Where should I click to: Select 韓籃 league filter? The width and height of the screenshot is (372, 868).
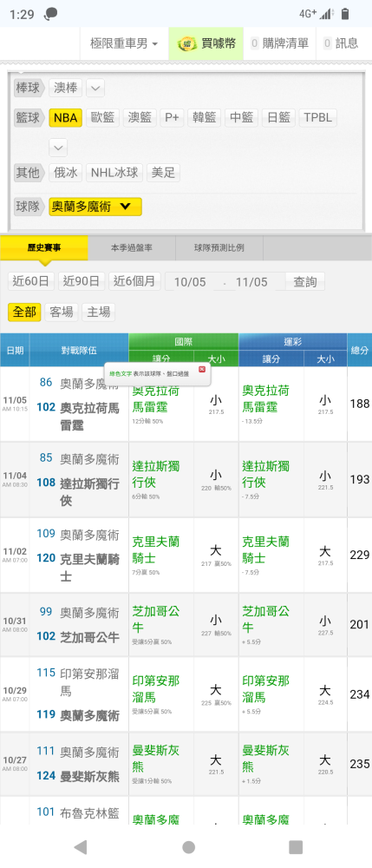204,117
